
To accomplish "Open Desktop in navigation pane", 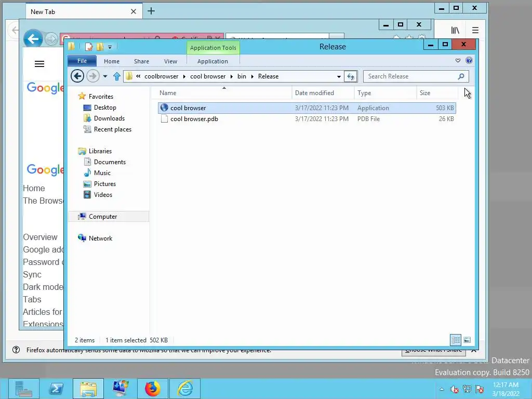I will pyautogui.click(x=105, y=108).
